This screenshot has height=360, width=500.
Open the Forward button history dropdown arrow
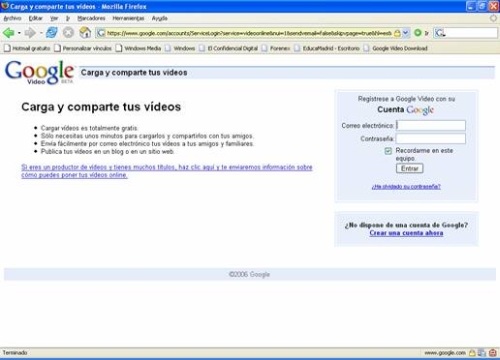click(x=41, y=33)
